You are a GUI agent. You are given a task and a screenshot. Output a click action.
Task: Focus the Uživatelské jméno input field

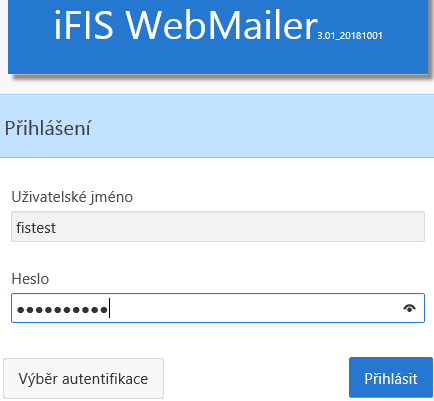pyautogui.click(x=218, y=226)
